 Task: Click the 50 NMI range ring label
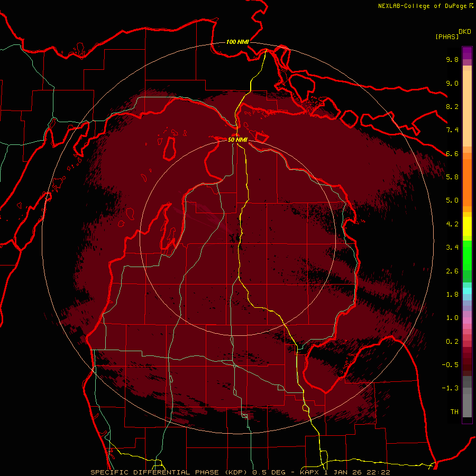click(x=237, y=140)
